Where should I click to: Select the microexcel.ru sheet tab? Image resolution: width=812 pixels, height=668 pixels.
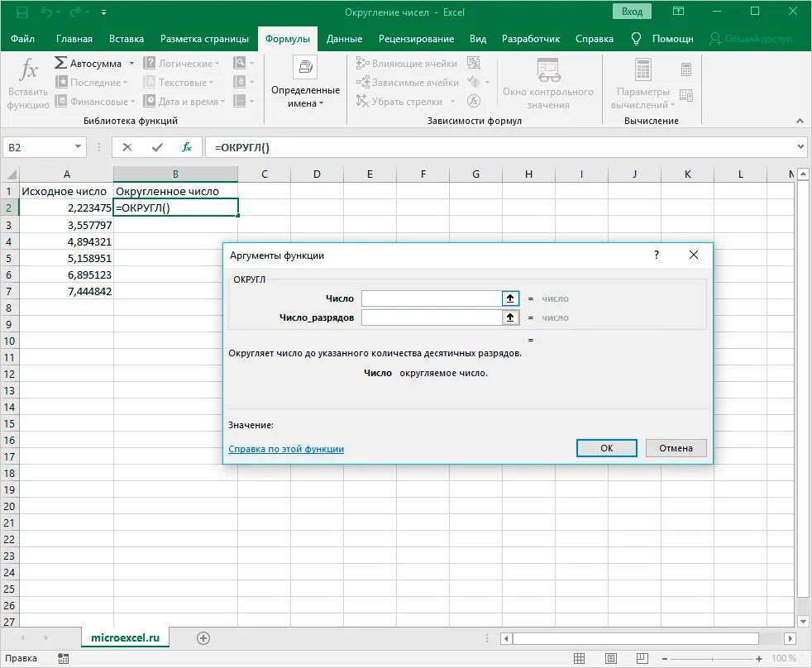126,638
